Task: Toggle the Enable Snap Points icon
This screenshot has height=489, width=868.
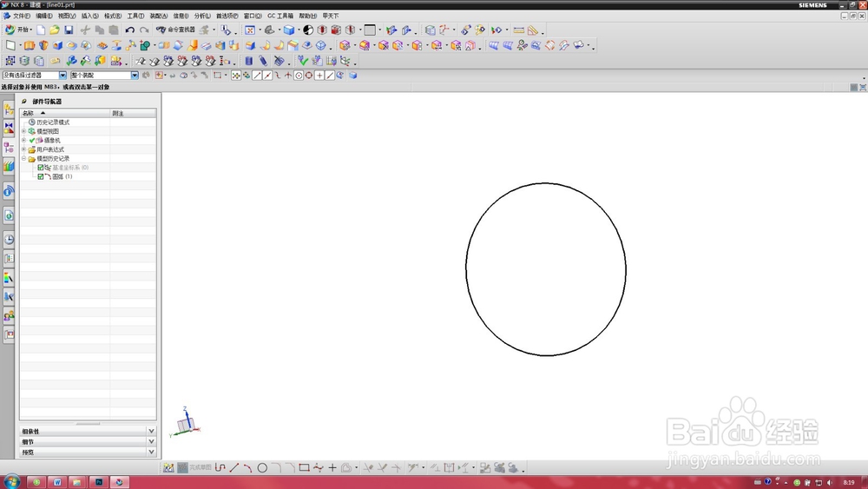Action: [236, 76]
